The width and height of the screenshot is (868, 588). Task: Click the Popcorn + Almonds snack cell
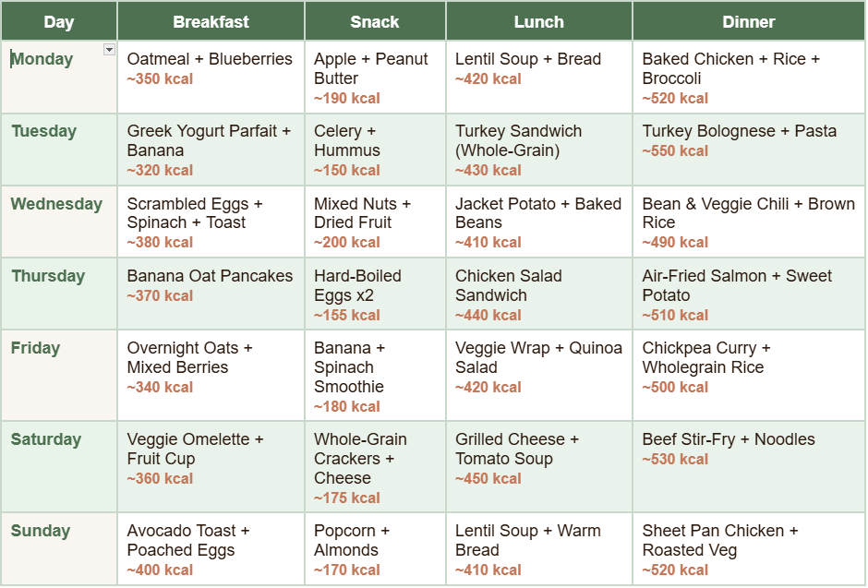coord(375,549)
